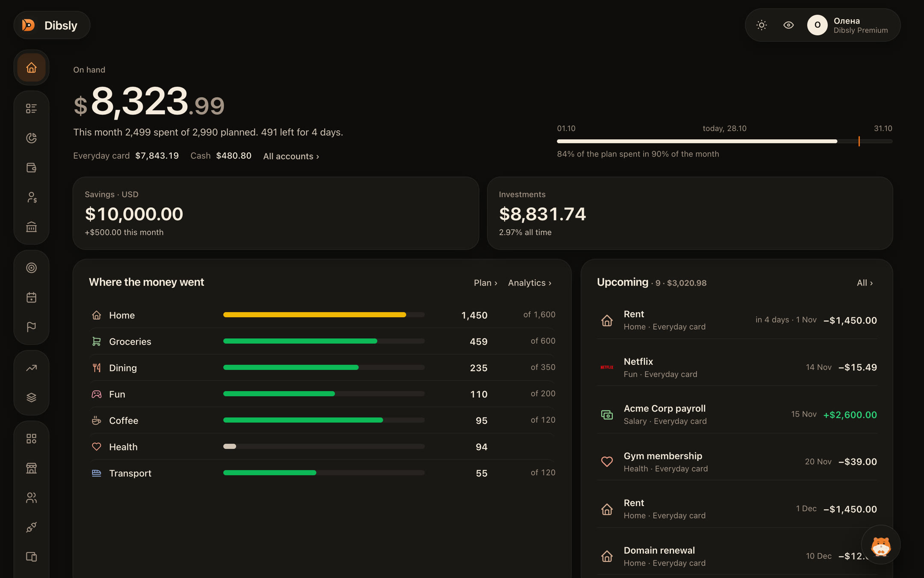Open the Home dashboard sidebar icon
This screenshot has height=578, width=924.
[x=31, y=68]
